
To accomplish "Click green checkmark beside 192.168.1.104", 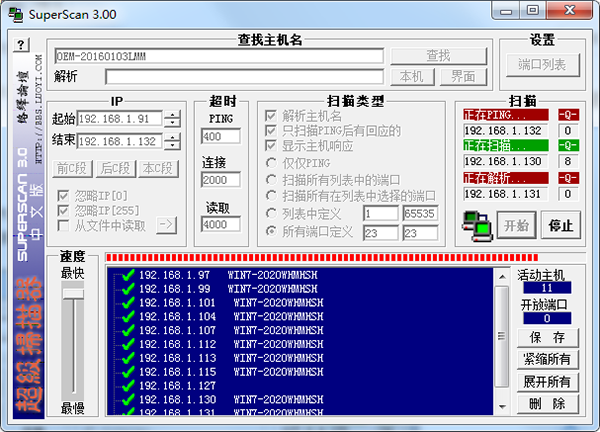I will [x=127, y=316].
